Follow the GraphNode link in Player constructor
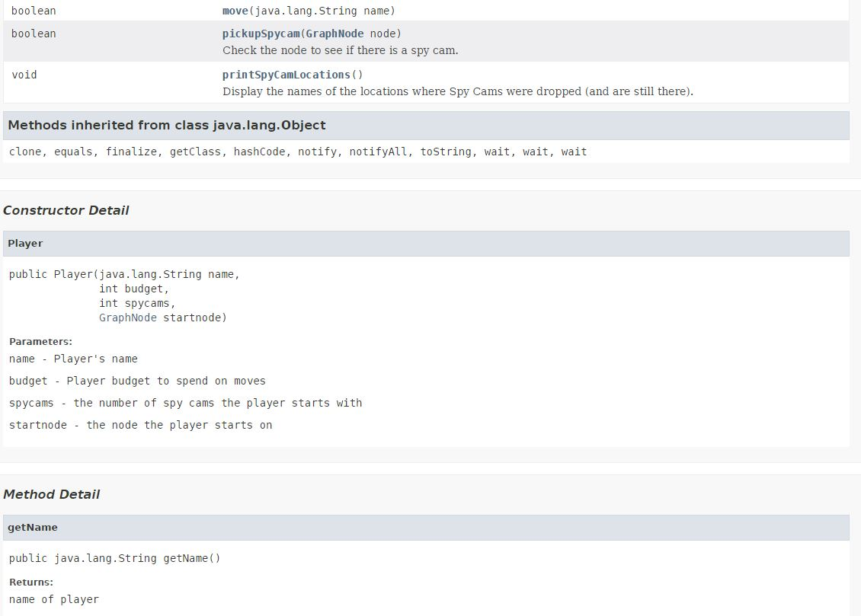Viewport: 861px width, 616px height. click(x=127, y=318)
